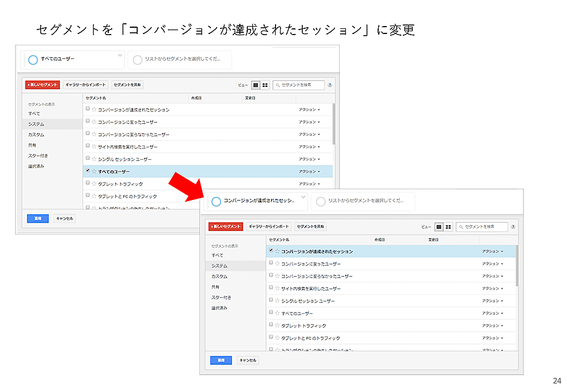Viewport: 567px width, 392px height.
Task: Select スター付き filter in the back panel sidebar
Action: 38,156
